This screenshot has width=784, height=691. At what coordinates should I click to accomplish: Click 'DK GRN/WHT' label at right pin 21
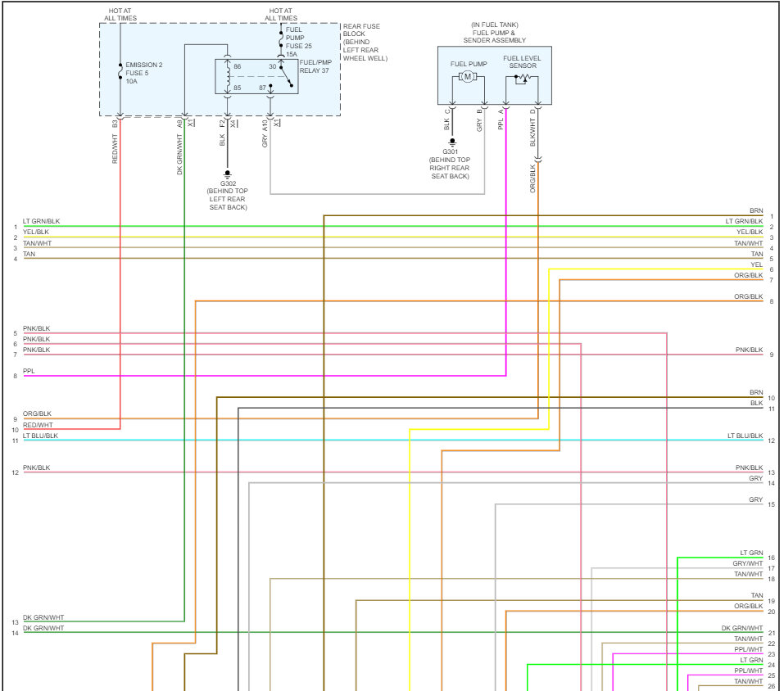(x=742, y=628)
